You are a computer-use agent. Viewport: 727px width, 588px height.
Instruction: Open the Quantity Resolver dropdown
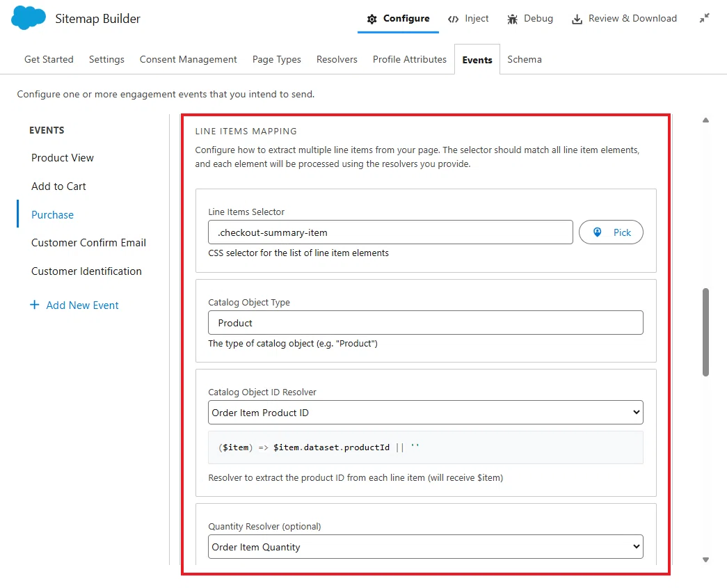tap(426, 547)
